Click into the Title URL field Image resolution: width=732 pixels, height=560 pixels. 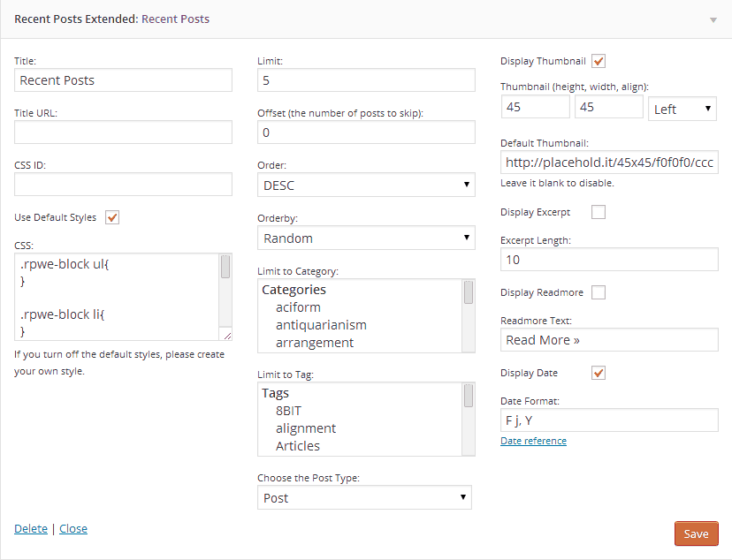[123, 132]
